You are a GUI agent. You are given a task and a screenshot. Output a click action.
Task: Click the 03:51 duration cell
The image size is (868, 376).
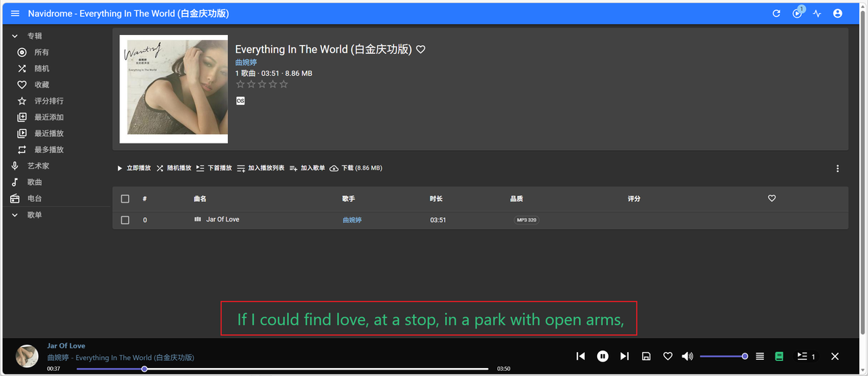click(x=438, y=220)
